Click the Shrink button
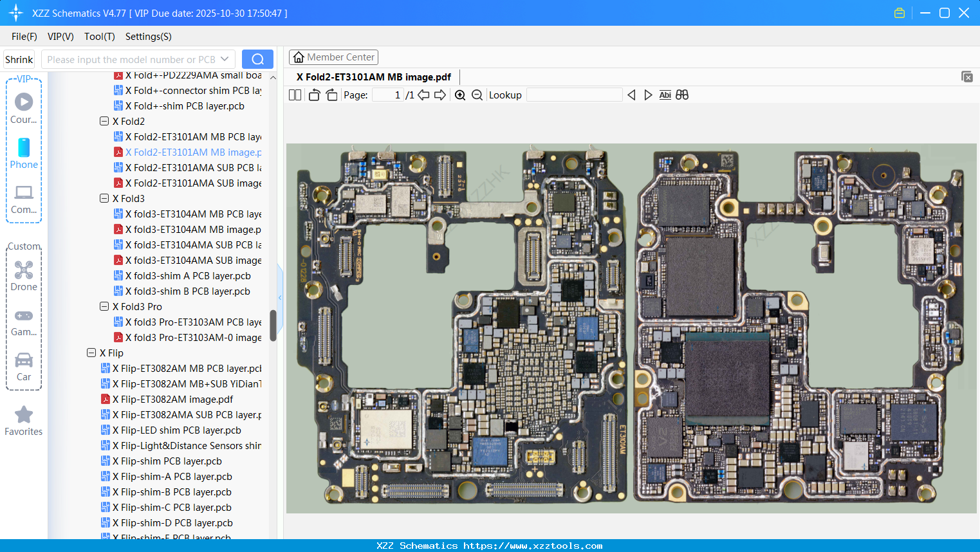980x552 pixels. [x=19, y=59]
